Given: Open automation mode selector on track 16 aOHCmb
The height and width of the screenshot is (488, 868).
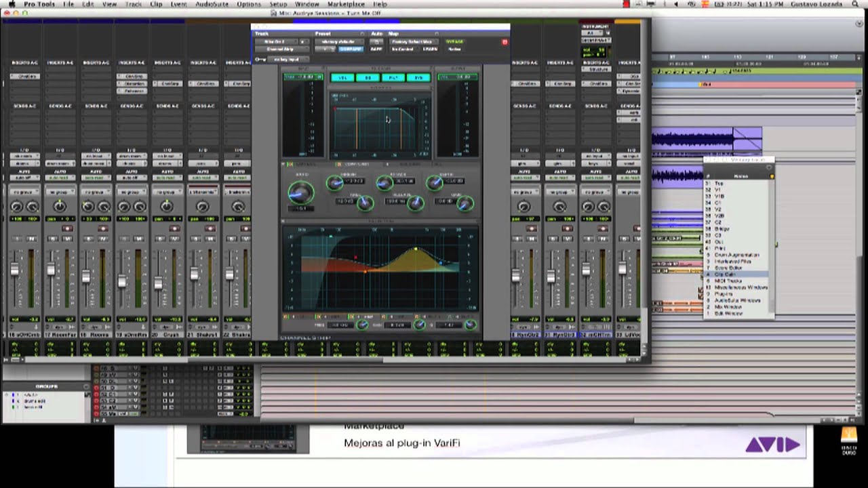Looking at the screenshot, I should [x=24, y=178].
